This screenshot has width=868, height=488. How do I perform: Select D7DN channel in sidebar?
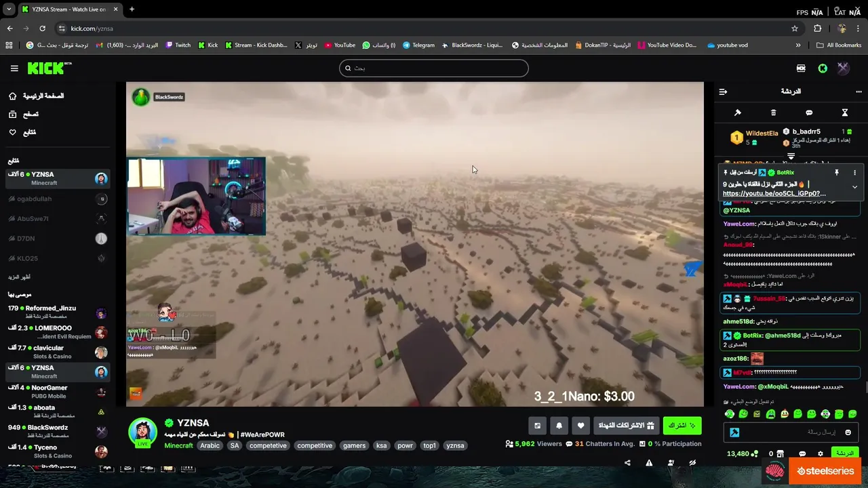coord(58,239)
